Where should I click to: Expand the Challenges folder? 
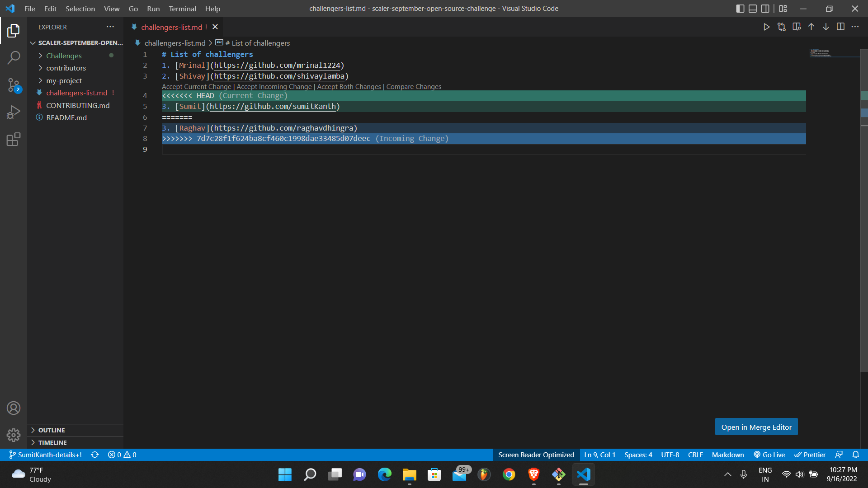pos(63,56)
